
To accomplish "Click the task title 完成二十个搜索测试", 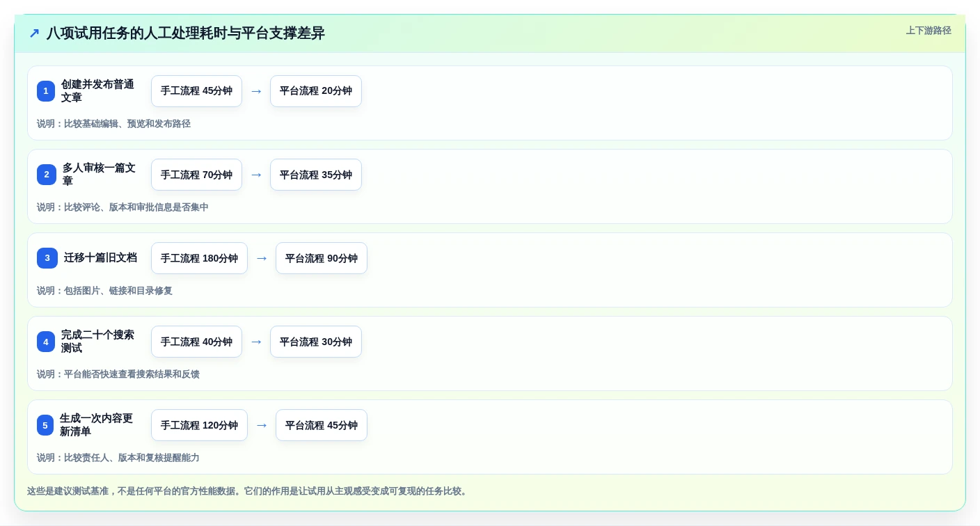I will 97,342.
